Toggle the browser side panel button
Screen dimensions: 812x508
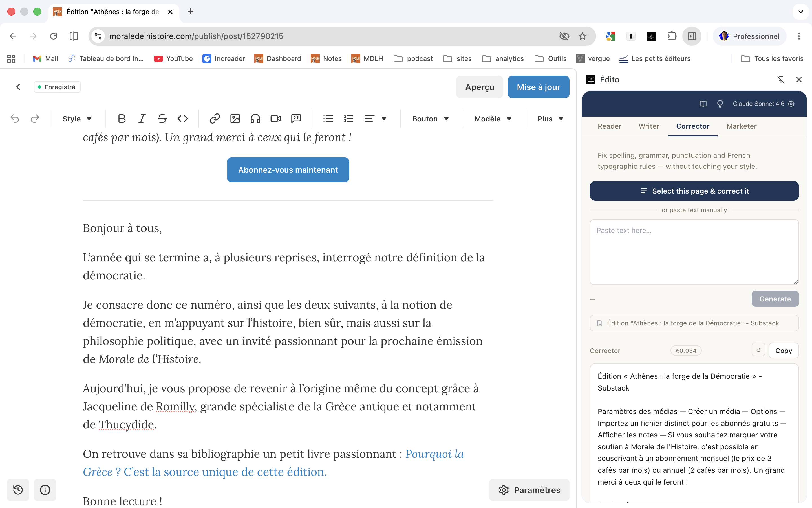tap(692, 36)
